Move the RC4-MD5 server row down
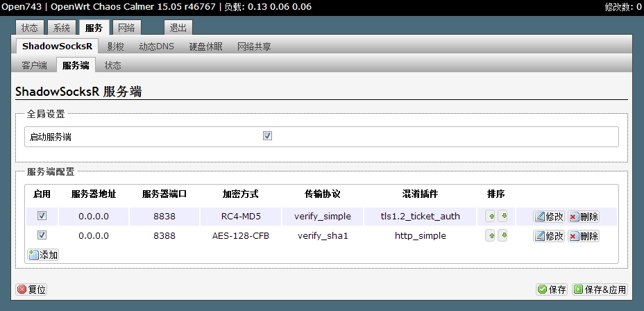Screen dimensions: 644x311 (504, 217)
